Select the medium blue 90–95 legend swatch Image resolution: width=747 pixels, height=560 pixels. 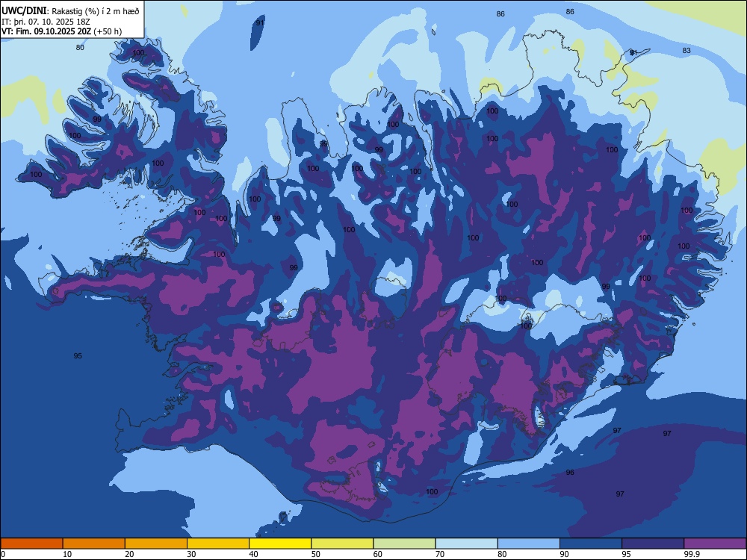591,544
